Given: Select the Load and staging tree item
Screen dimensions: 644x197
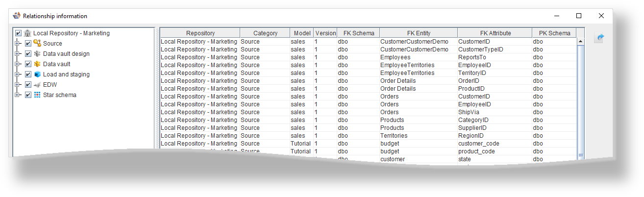Looking at the screenshot, I should 66,74.
